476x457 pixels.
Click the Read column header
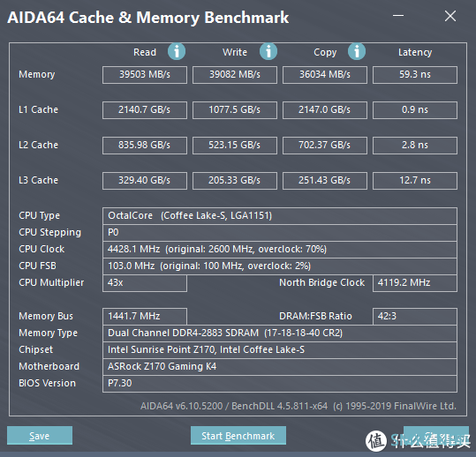click(145, 52)
